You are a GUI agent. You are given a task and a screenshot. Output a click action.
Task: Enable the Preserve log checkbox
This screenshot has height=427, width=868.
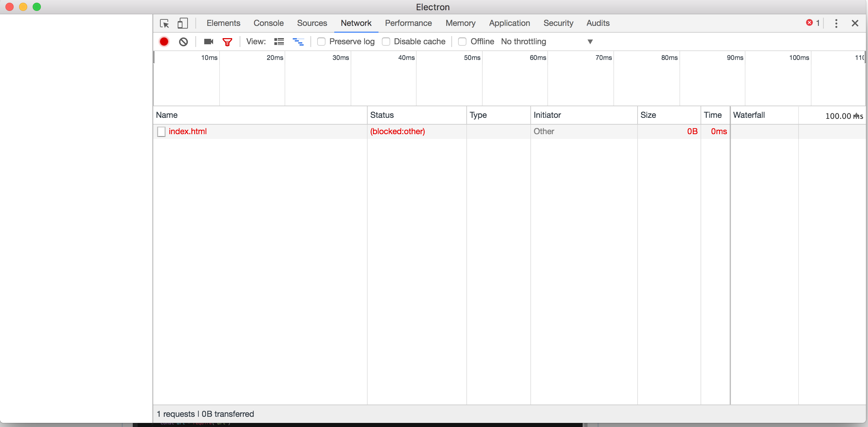321,42
